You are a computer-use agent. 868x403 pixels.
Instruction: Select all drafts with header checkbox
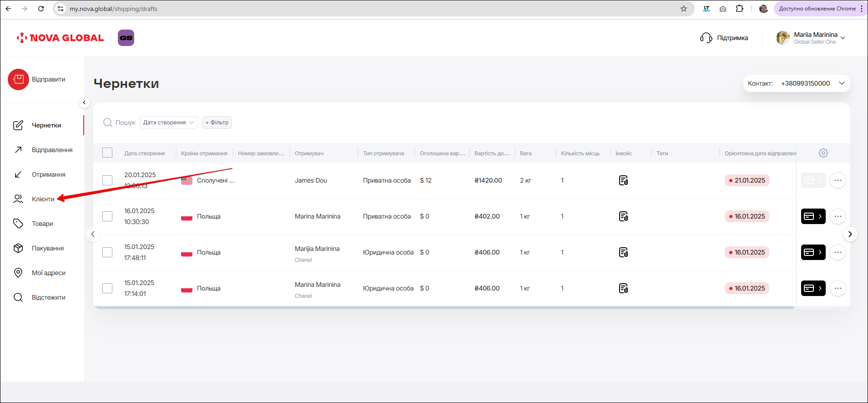click(107, 153)
